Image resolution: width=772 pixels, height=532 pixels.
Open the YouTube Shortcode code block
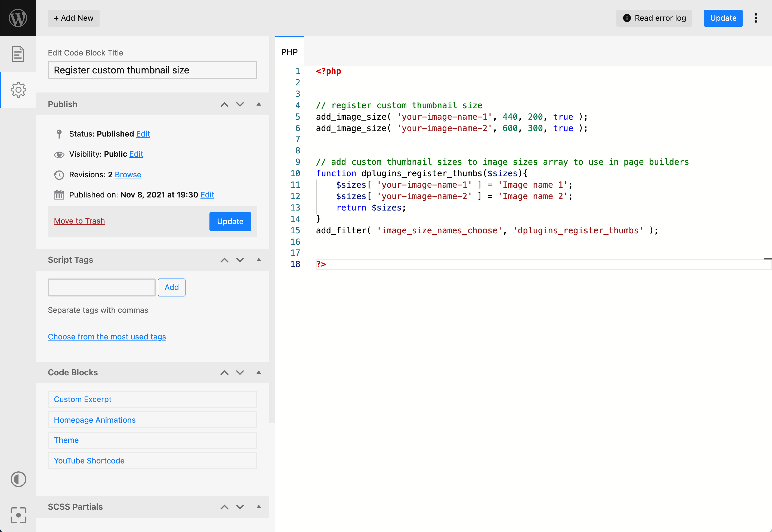[x=152, y=460]
